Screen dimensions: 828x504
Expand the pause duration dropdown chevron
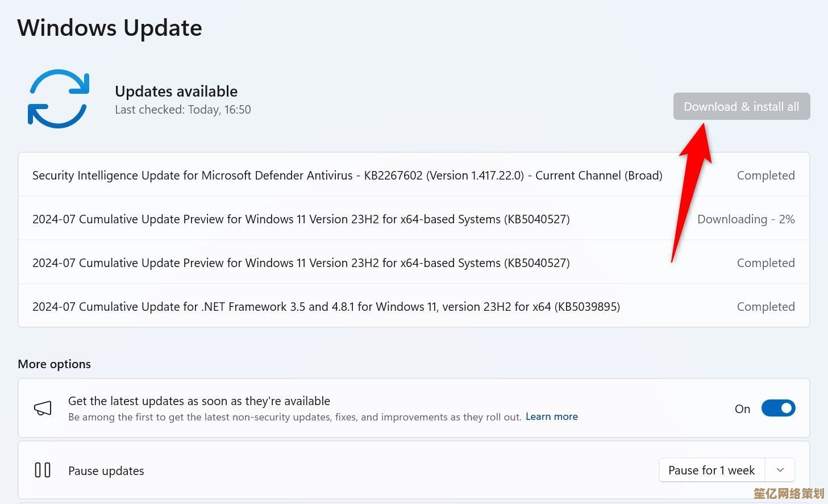tap(780, 470)
